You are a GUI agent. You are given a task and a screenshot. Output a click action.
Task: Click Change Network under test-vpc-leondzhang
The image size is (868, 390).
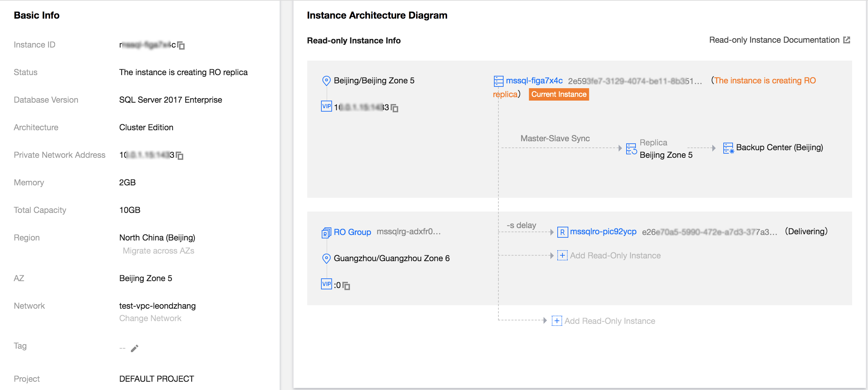coord(150,318)
